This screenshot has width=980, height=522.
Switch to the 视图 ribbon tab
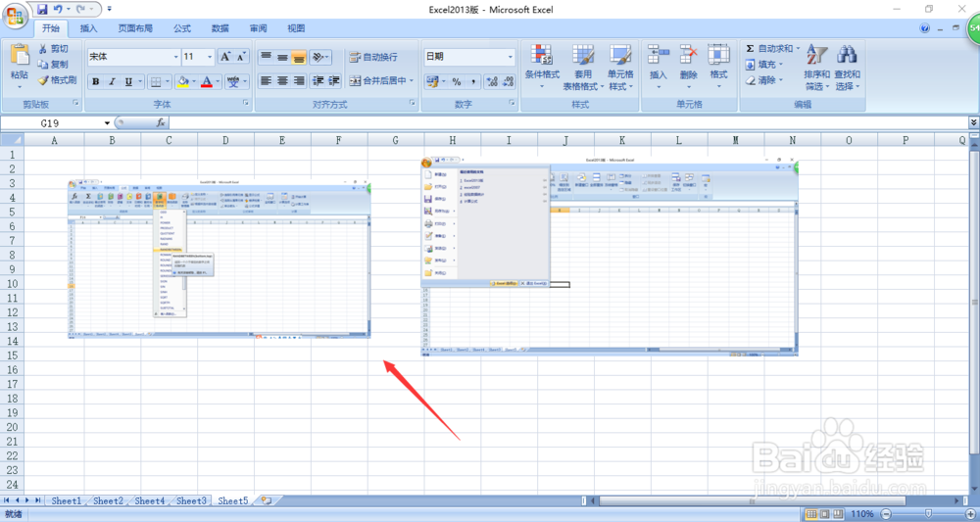[x=296, y=28]
